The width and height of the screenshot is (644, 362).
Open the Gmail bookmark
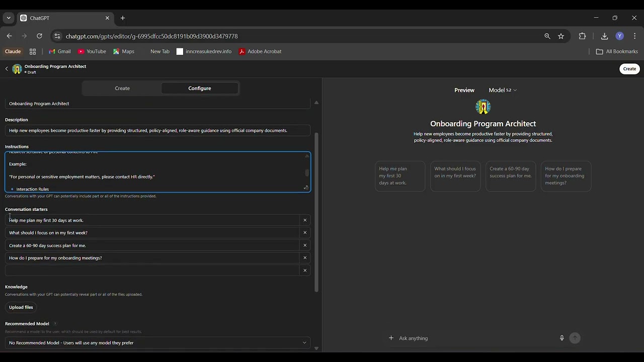(x=59, y=51)
